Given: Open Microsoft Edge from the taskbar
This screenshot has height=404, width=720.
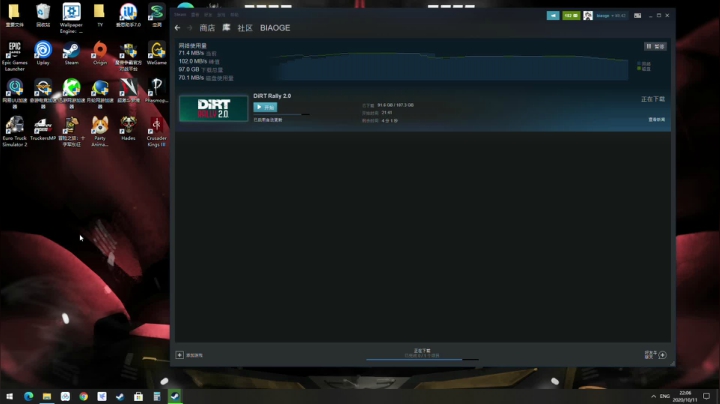Looking at the screenshot, I should pos(28,396).
